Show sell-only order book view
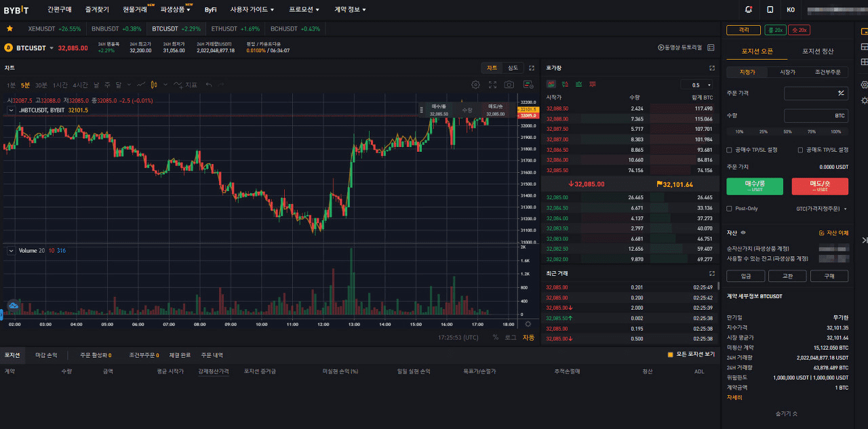 pyautogui.click(x=593, y=84)
